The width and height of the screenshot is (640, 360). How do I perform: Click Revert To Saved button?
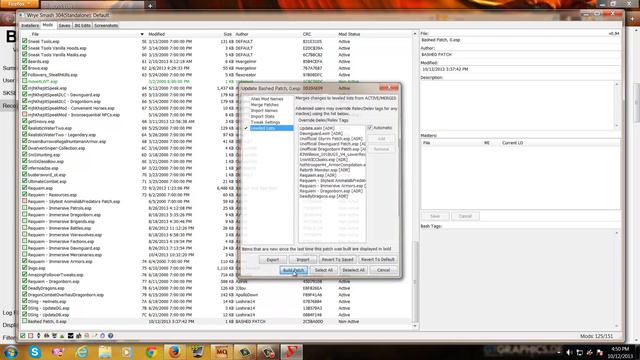(337, 260)
